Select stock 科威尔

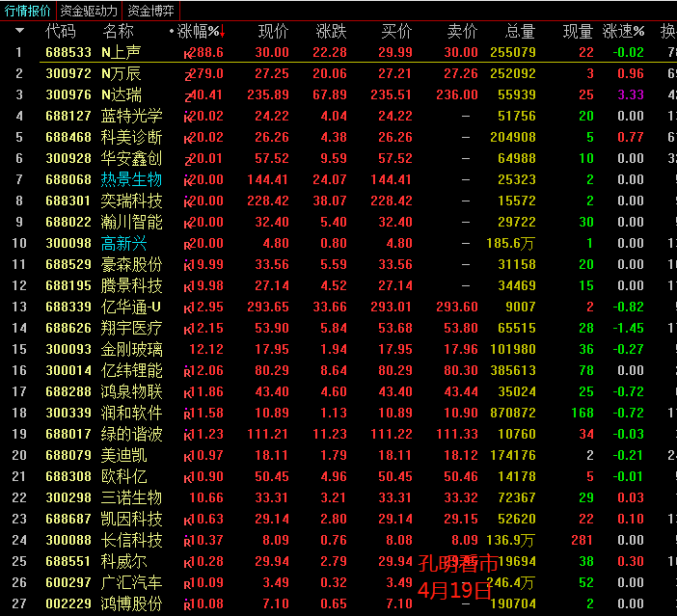(123, 561)
